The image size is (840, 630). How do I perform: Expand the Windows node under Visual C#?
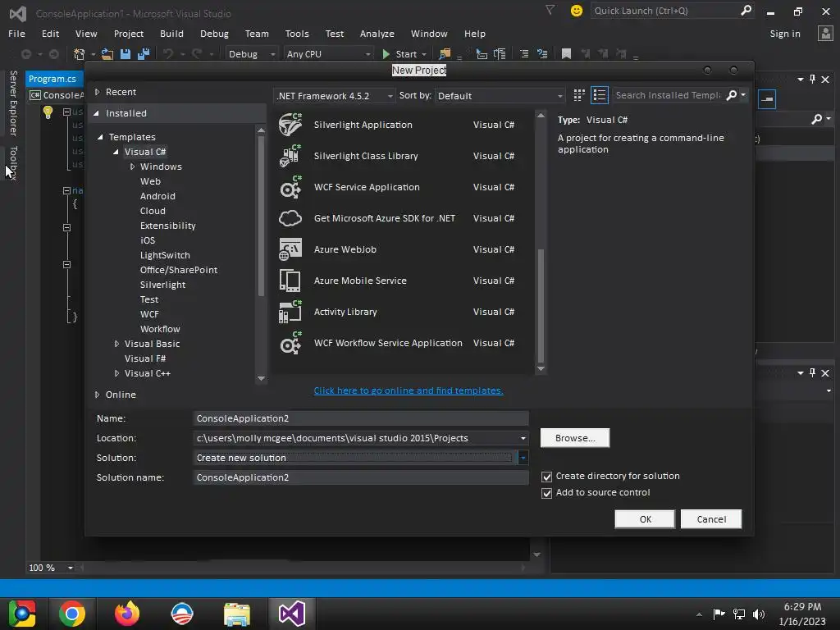point(132,167)
